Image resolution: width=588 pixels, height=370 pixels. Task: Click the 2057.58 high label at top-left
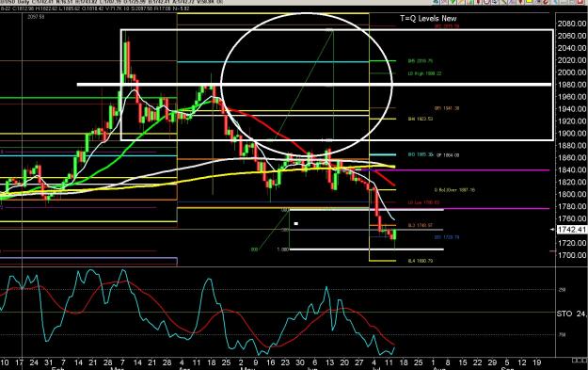click(36, 17)
